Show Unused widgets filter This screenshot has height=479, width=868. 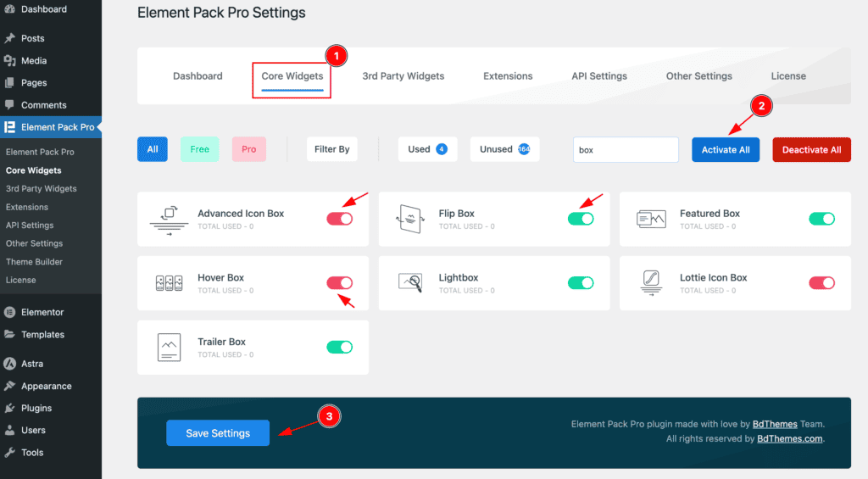504,149
